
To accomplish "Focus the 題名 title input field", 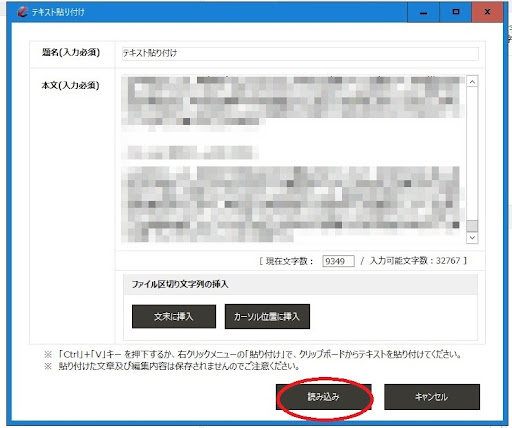I will coord(300,53).
